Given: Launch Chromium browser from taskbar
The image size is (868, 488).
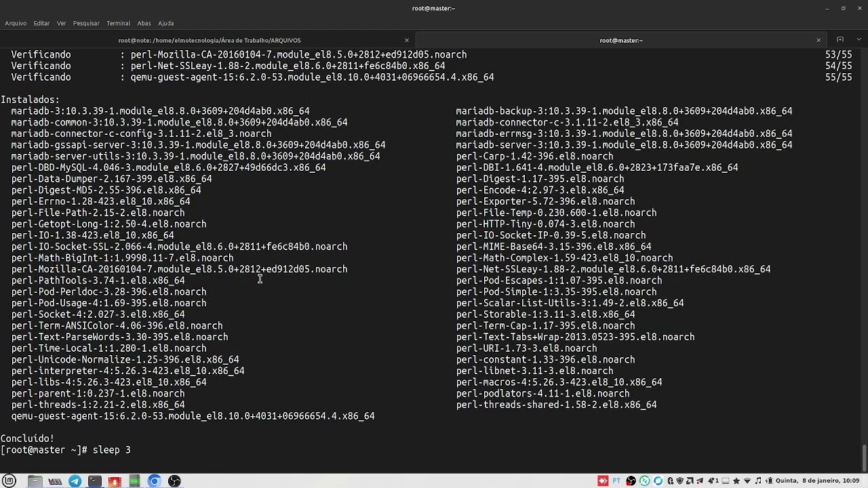Looking at the screenshot, I should [154, 481].
